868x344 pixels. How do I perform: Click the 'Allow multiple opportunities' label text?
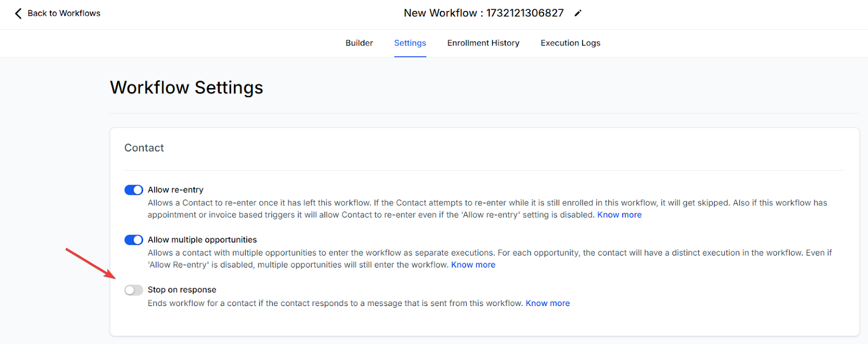coord(202,240)
